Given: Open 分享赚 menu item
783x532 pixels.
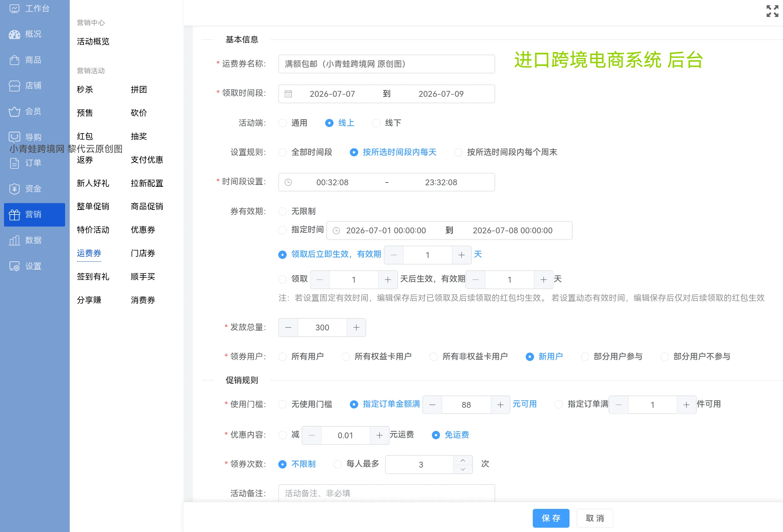Looking at the screenshot, I should (x=89, y=300).
